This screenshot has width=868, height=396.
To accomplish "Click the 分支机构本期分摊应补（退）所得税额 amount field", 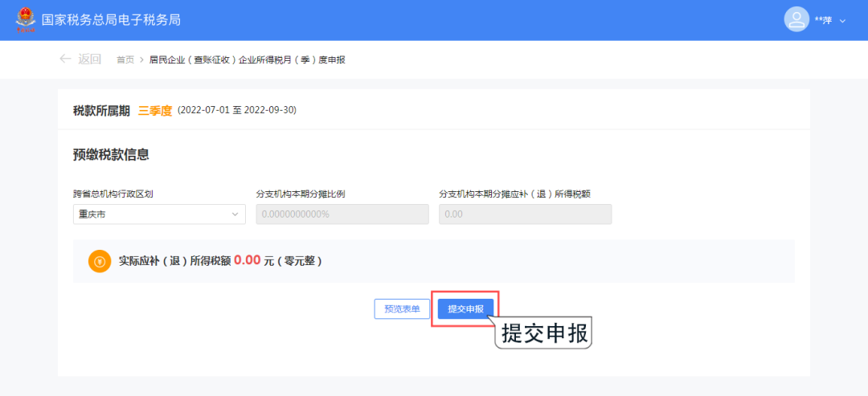I will coord(525,214).
